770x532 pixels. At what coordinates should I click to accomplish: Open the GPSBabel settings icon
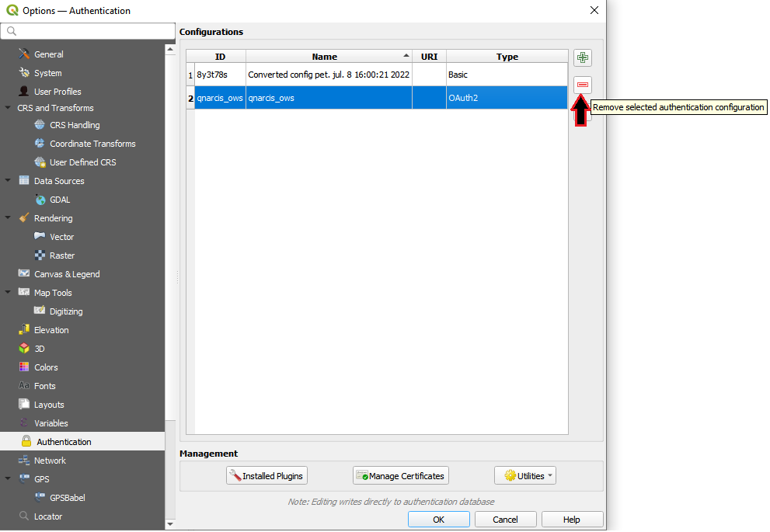40,497
